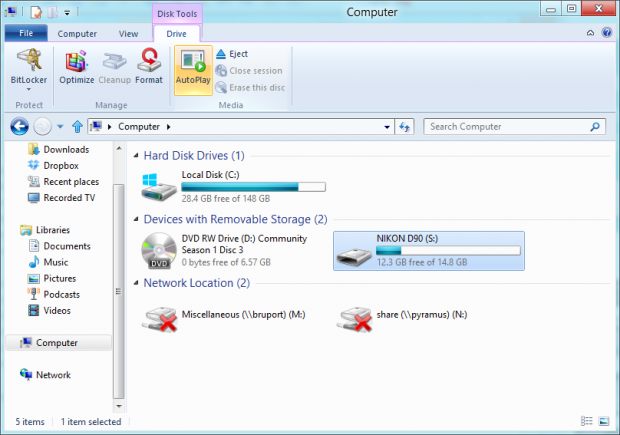Switch to the View ribbon tab
Viewport: 620px width, 435px height.
click(x=129, y=34)
